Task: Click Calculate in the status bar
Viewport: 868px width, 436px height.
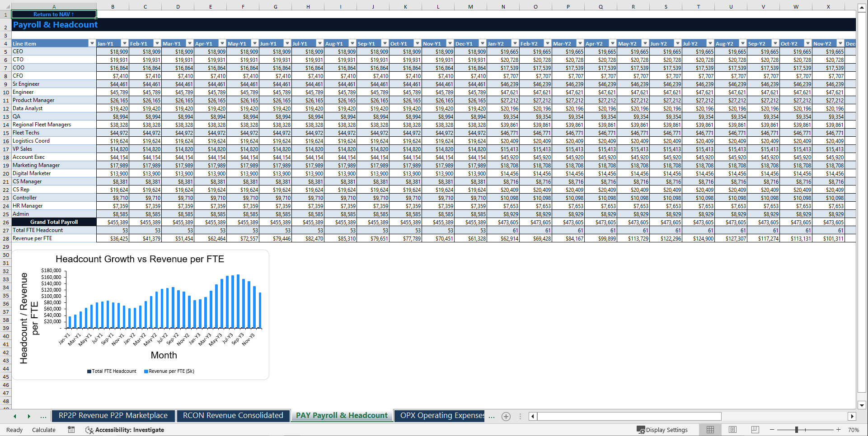Action: tap(44, 430)
